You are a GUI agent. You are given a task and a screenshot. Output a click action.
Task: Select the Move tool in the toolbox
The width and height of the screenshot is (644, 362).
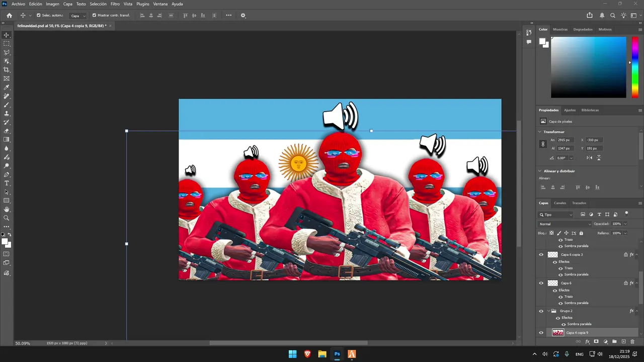pos(7,35)
